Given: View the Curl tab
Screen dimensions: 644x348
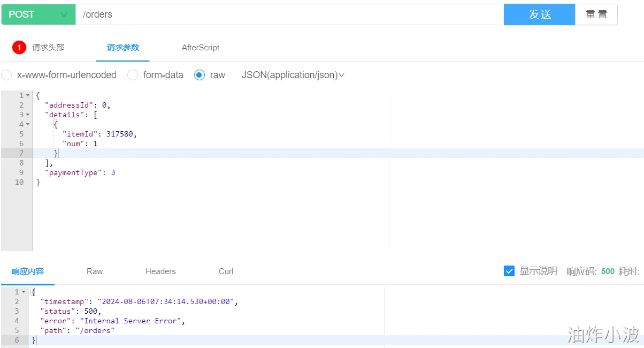Looking at the screenshot, I should click(226, 271).
